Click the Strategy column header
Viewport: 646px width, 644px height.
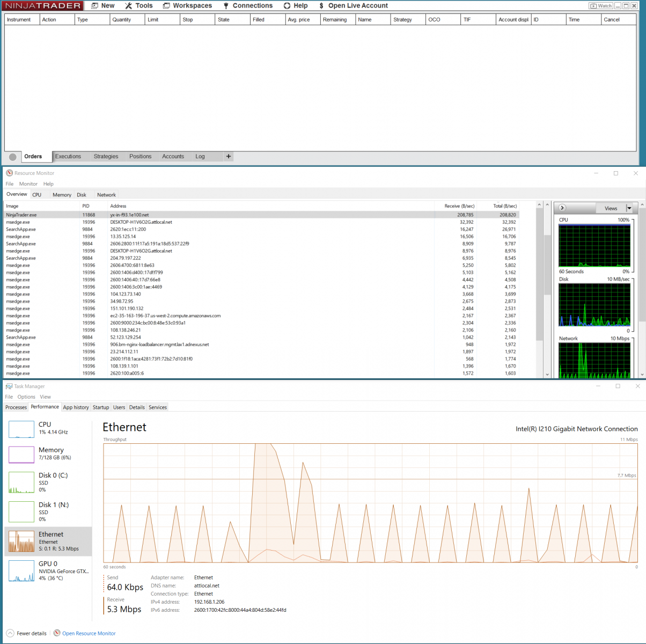point(408,19)
